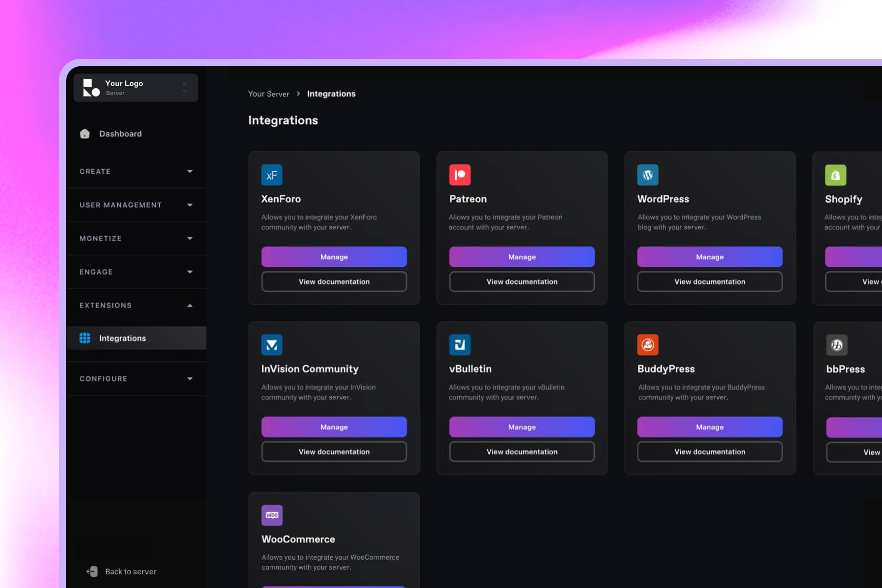Click the Your Logo brand icon

pyautogui.click(x=91, y=88)
